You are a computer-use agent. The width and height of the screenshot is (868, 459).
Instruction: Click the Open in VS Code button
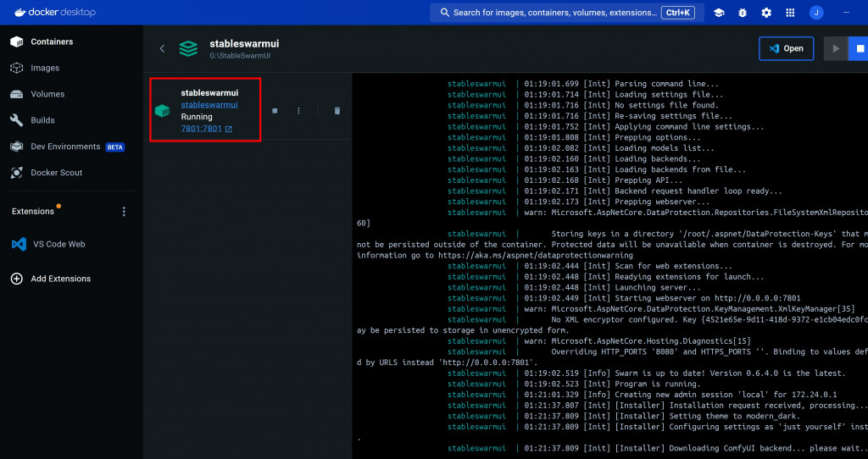(786, 48)
